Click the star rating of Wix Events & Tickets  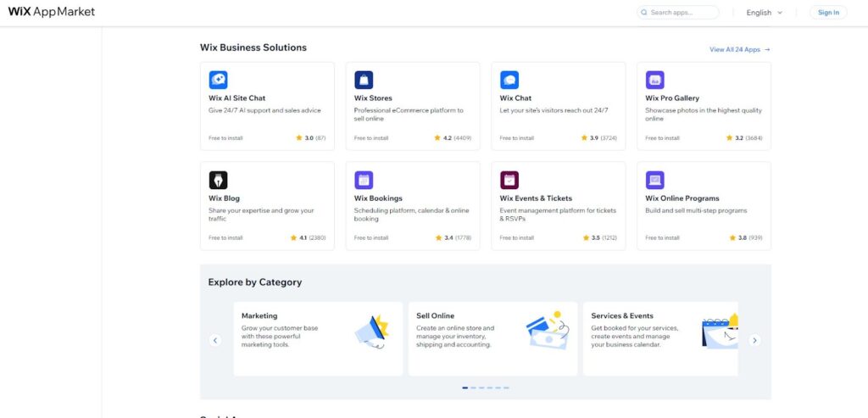point(599,237)
